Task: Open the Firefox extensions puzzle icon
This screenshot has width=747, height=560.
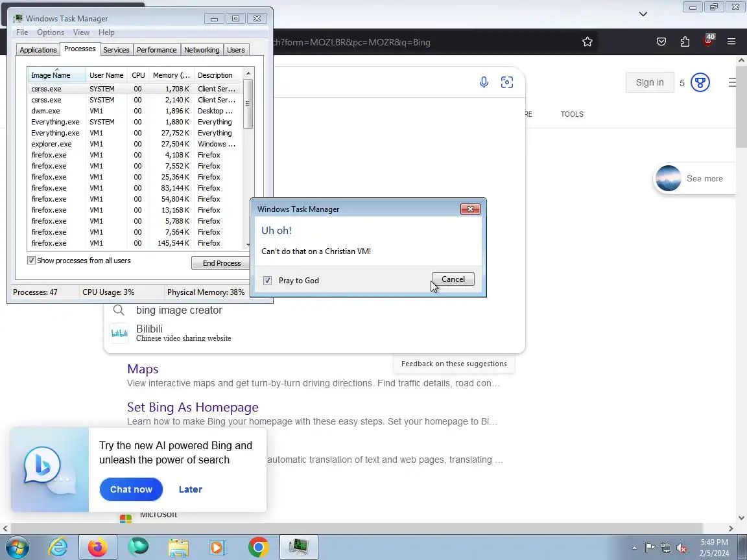Action: coord(685,42)
